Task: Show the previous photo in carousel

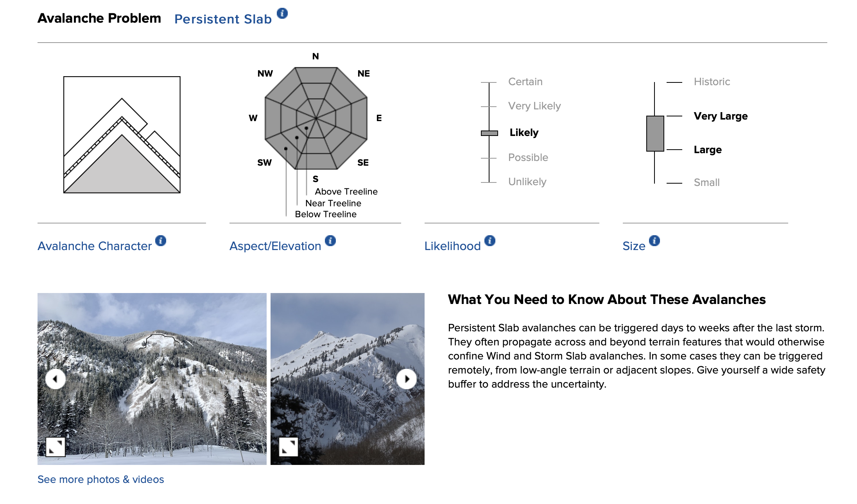Action: pos(56,379)
